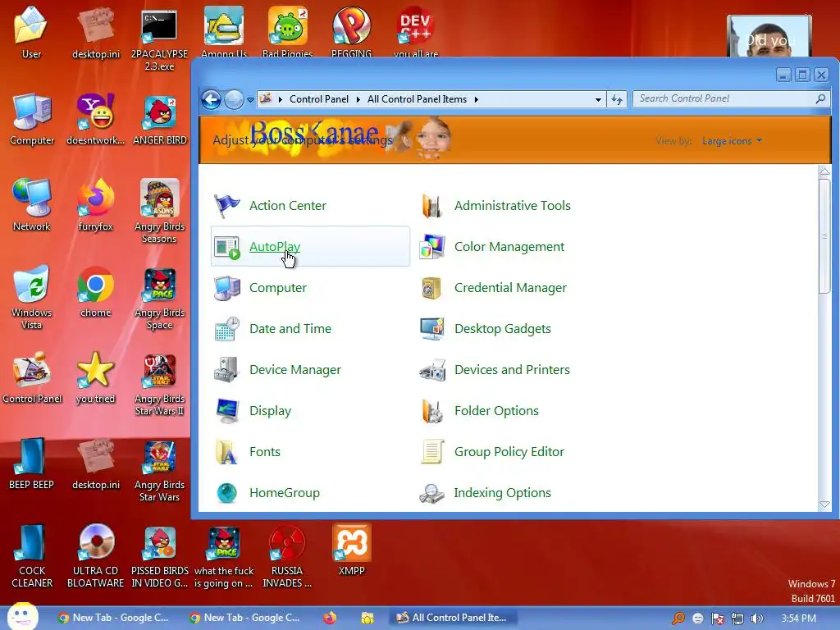The image size is (840, 630).
Task: Open the Device Manager link text
Action: click(295, 370)
